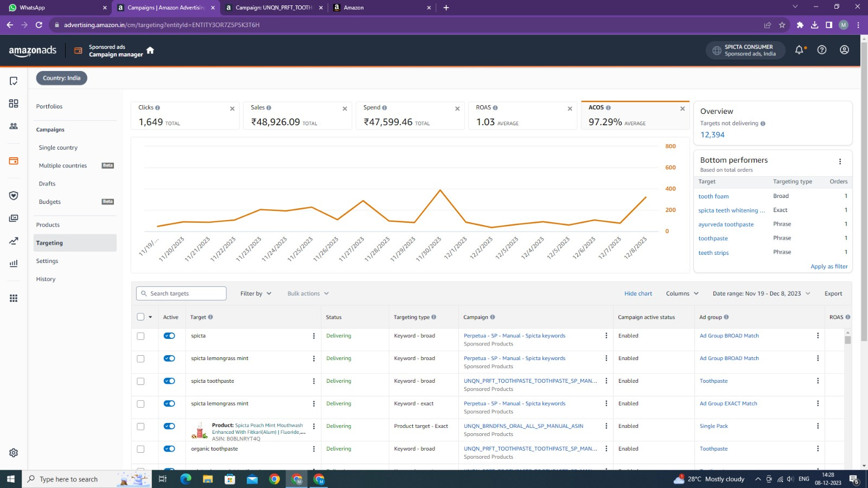Image resolution: width=868 pixels, height=488 pixels.
Task: Open Microsoft Edge from taskbar
Action: click(186, 479)
